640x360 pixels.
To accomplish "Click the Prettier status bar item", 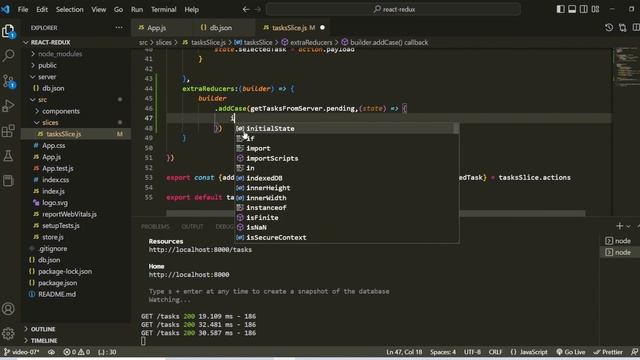I will coord(608,352).
